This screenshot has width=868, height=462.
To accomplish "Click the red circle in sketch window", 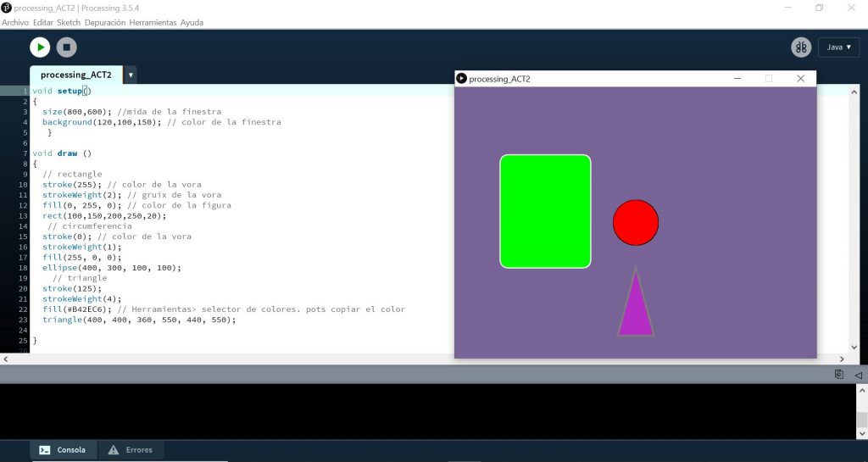I will (x=636, y=223).
